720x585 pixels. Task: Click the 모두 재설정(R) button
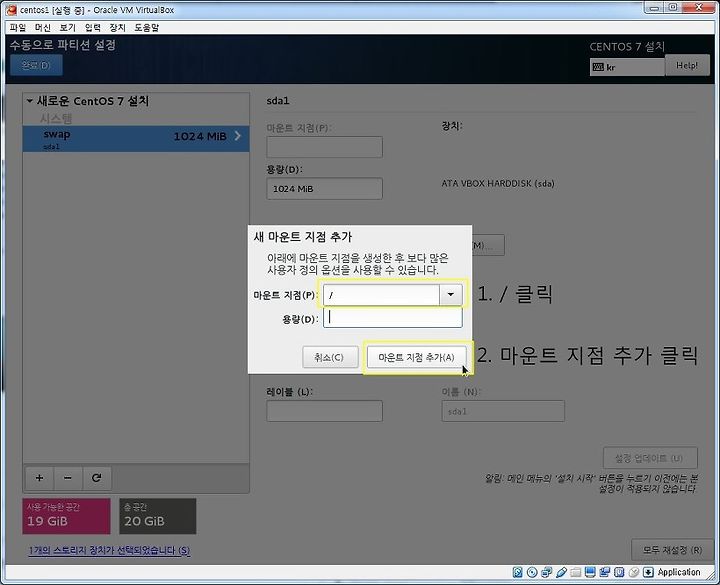point(673,550)
